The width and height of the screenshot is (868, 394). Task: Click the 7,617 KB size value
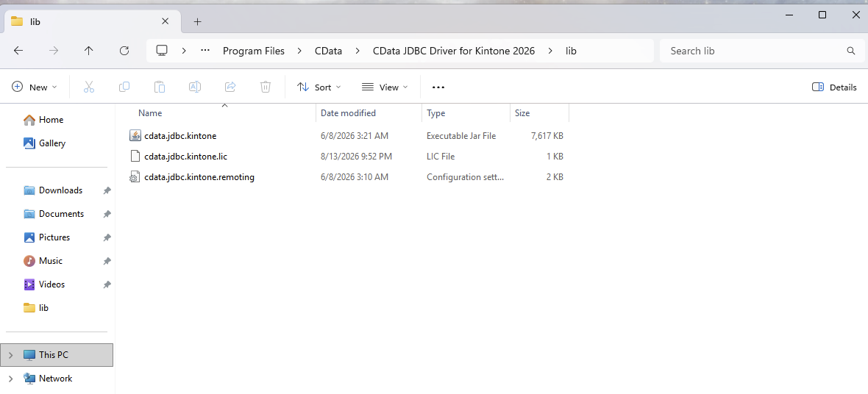(x=547, y=135)
